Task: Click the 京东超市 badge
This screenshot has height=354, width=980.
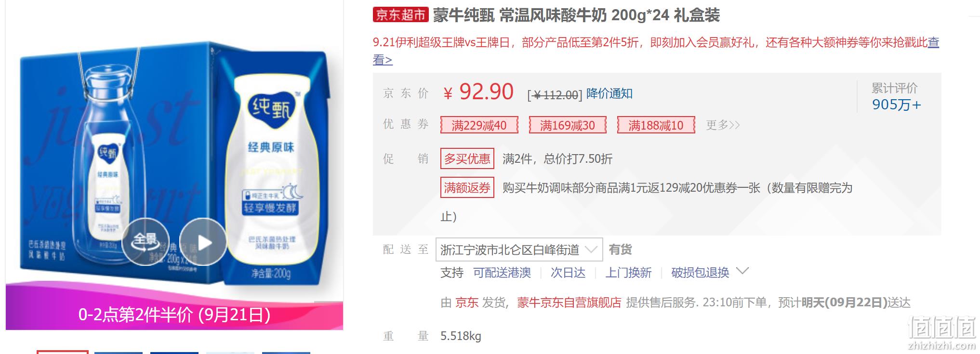Action: [400, 15]
